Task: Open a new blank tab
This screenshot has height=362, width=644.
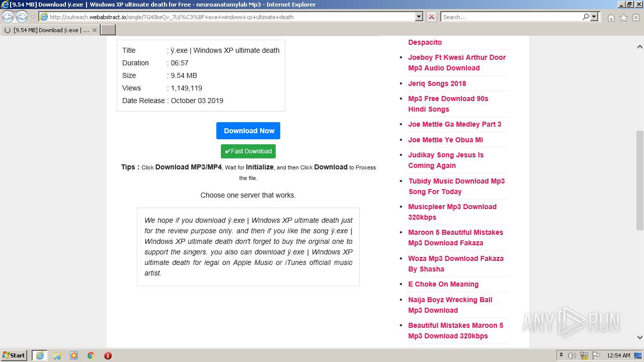Action: click(108, 30)
